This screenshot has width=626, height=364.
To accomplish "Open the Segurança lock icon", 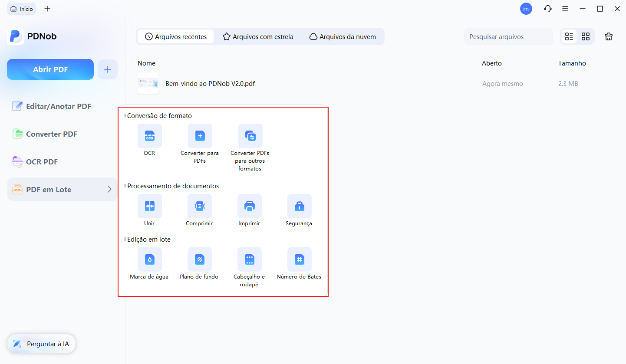I will pos(299,206).
